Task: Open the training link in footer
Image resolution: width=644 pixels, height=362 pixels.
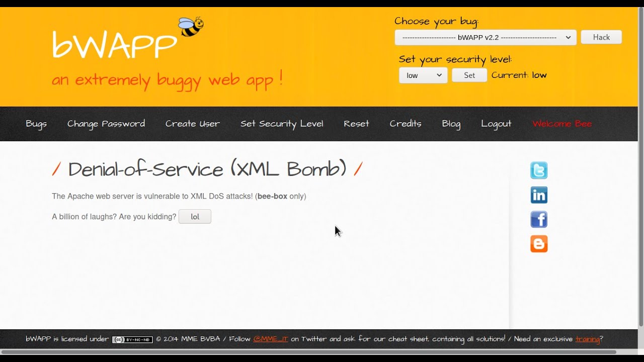Action: [x=588, y=339]
